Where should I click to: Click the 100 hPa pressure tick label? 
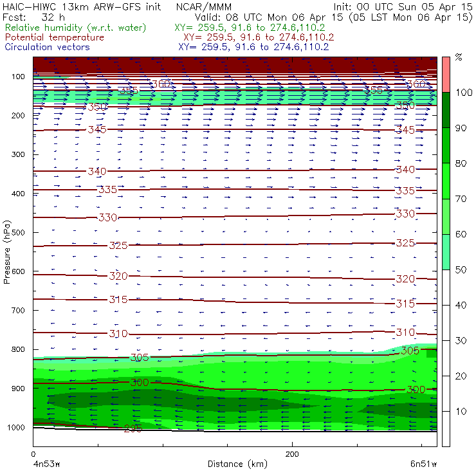19,77
